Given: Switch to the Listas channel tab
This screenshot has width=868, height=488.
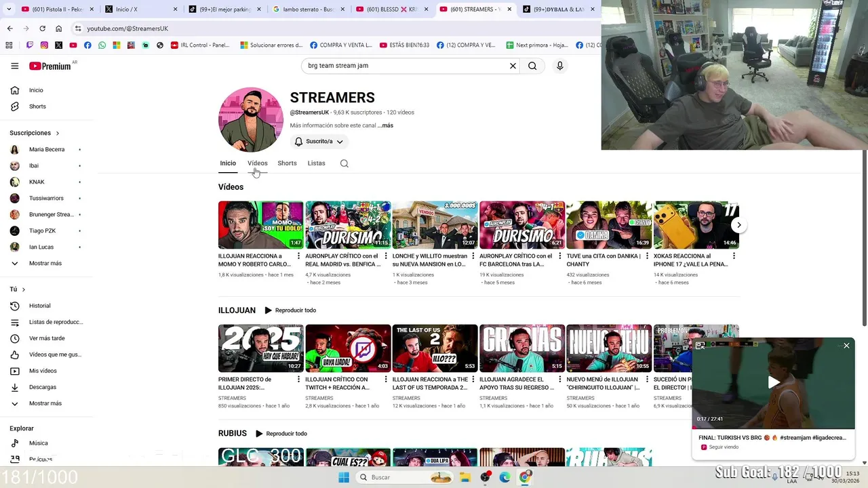Looking at the screenshot, I should 316,163.
